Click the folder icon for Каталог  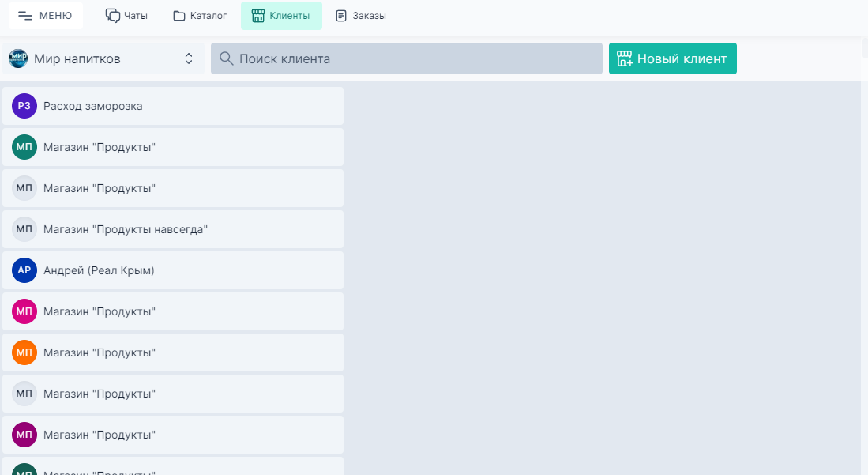coord(179,16)
